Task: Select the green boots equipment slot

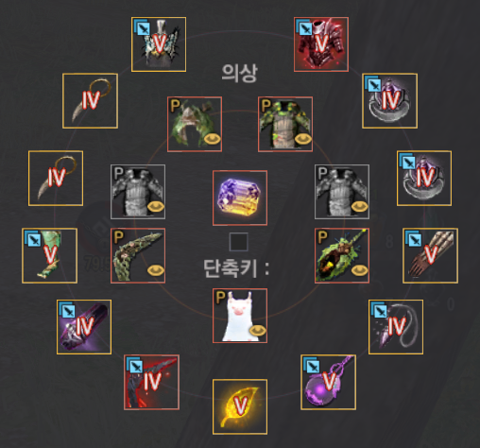Action: tap(49, 255)
